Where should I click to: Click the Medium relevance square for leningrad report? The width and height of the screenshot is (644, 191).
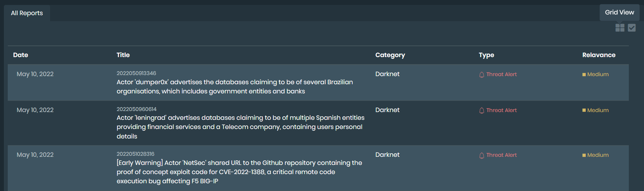(x=584, y=110)
